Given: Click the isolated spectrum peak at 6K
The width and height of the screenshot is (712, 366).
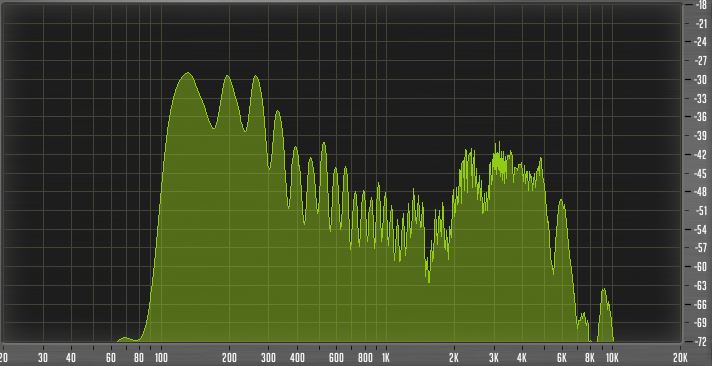Looking at the screenshot, I should [x=562, y=201].
